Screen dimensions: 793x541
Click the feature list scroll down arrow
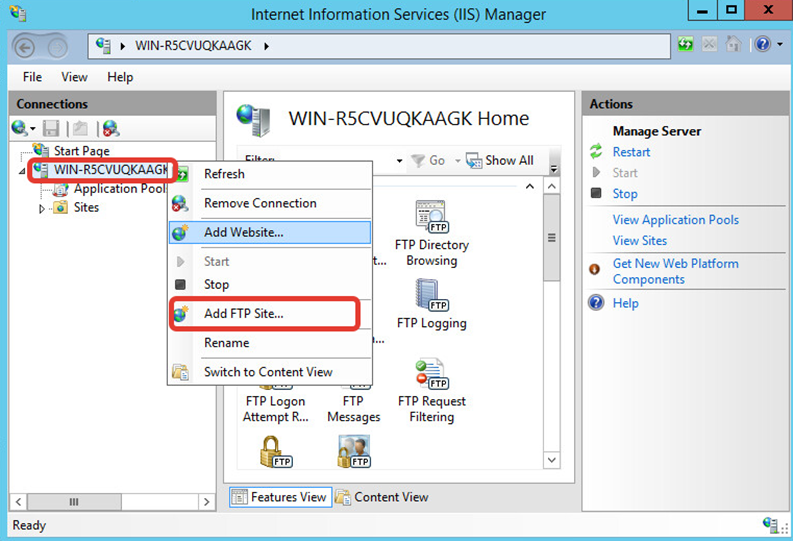click(552, 460)
